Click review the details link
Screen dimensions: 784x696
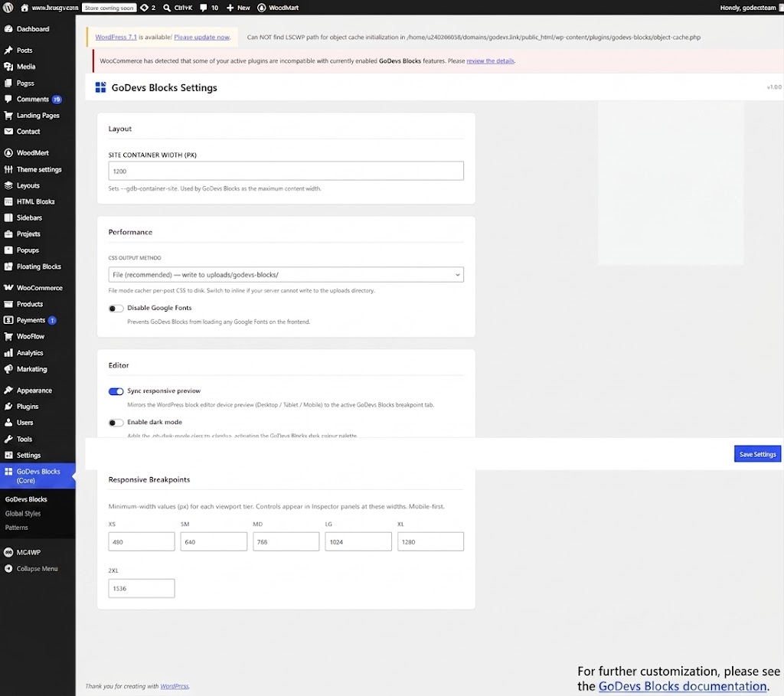pos(490,61)
